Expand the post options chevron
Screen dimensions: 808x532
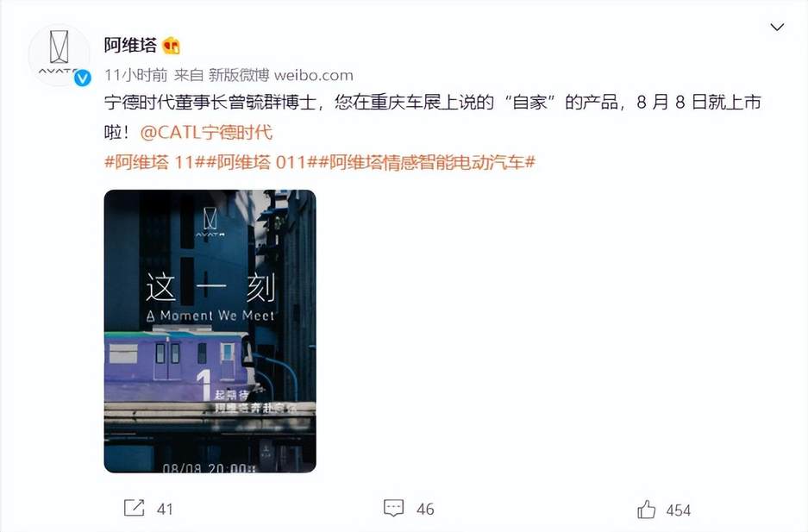(777, 27)
